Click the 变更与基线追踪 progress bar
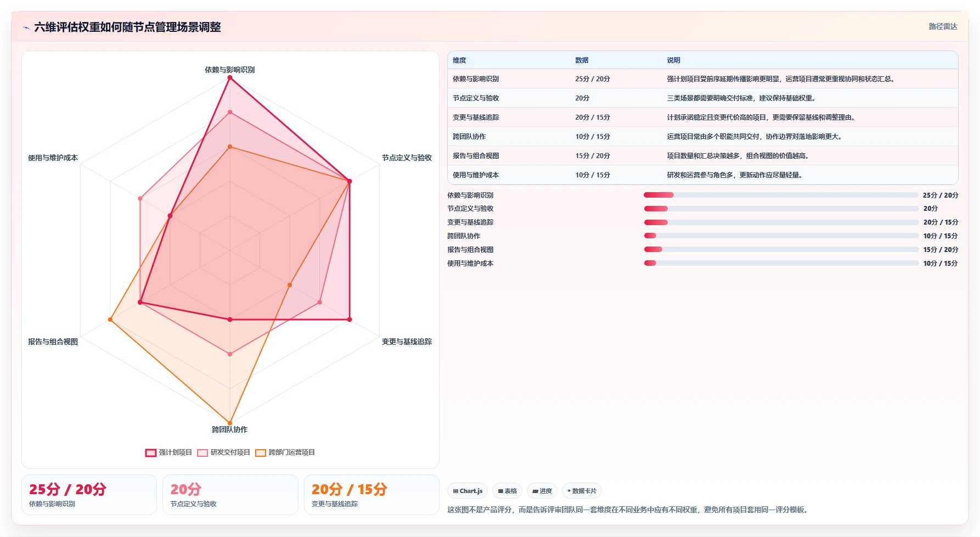 (781, 222)
